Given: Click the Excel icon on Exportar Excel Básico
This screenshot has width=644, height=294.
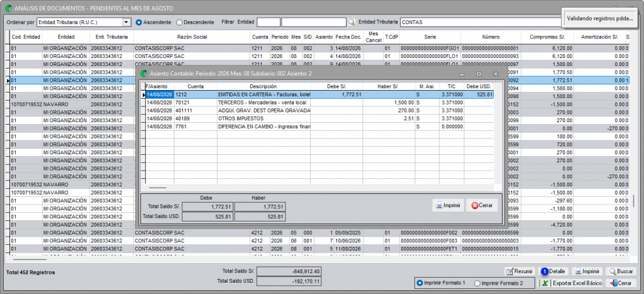Looking at the screenshot, I should point(545,283).
